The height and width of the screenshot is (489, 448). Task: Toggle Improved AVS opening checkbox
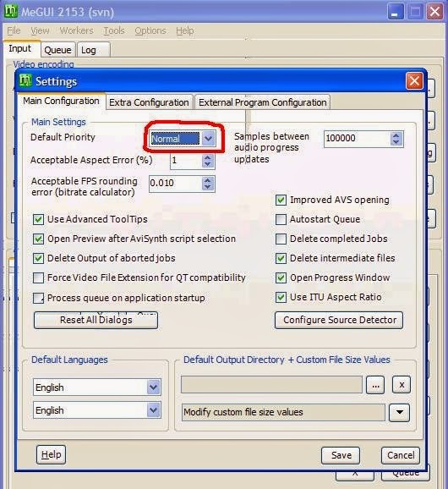click(x=281, y=200)
